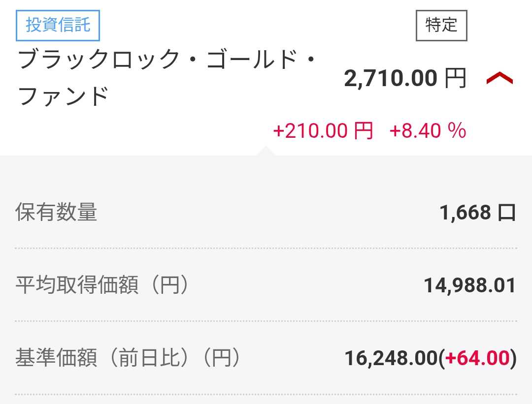Tap the 特定 account type badge

[x=441, y=25]
